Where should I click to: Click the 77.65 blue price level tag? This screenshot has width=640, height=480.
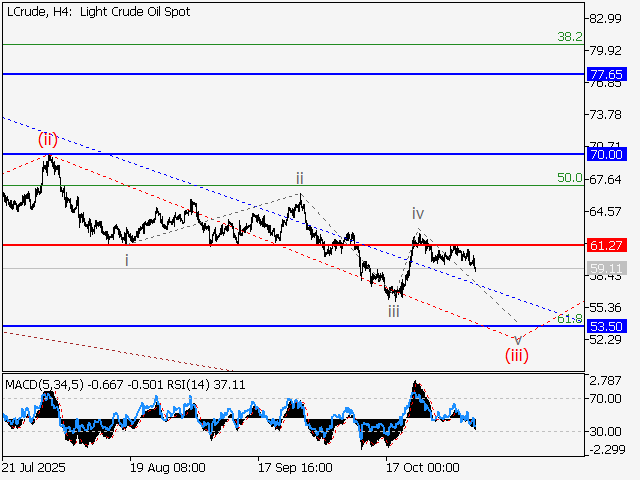(607, 75)
